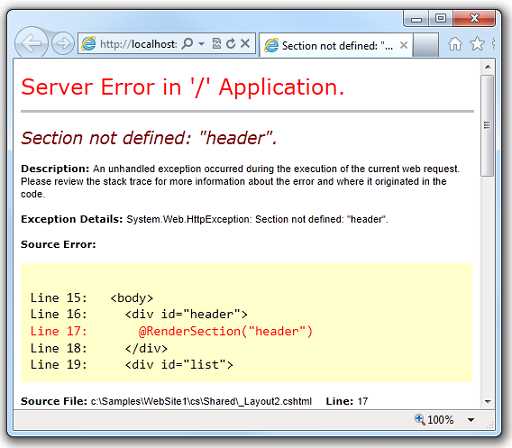Image resolution: width=512 pixels, height=448 pixels.
Task: Open the zoom level dropdown arrow
Action: pos(471,420)
